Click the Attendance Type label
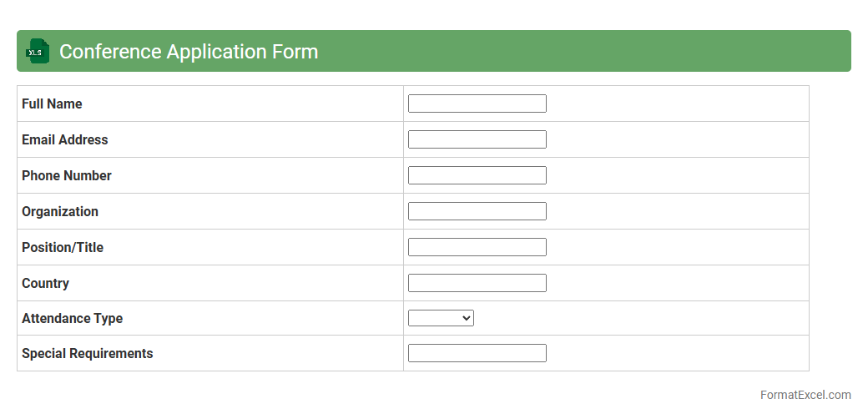The height and width of the screenshot is (419, 868). tap(72, 318)
